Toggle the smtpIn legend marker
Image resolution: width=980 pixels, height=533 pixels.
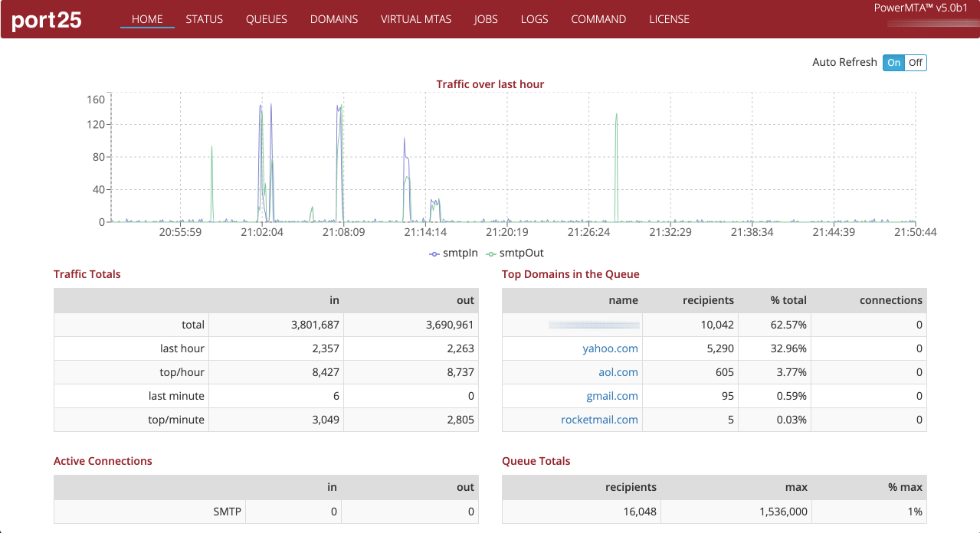pyautogui.click(x=434, y=253)
